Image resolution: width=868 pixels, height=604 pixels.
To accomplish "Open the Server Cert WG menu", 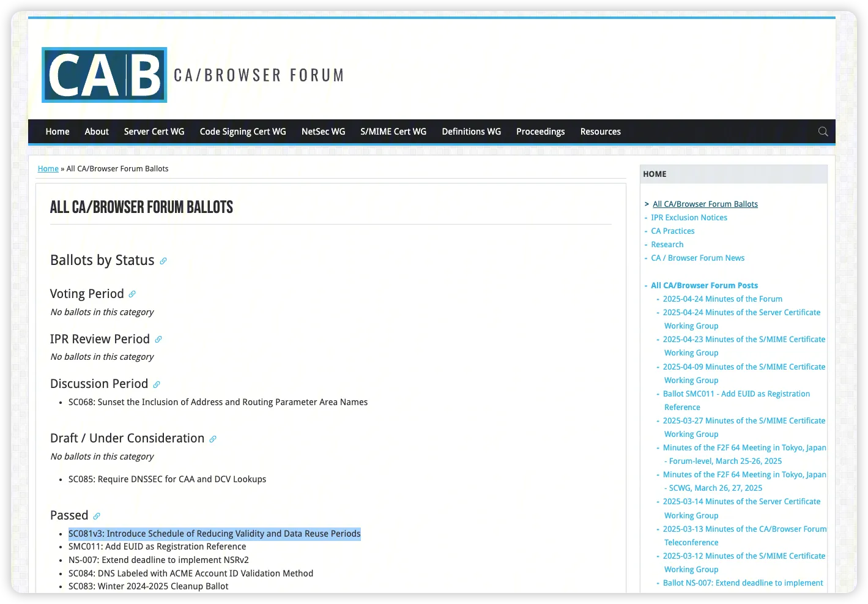I will (154, 132).
